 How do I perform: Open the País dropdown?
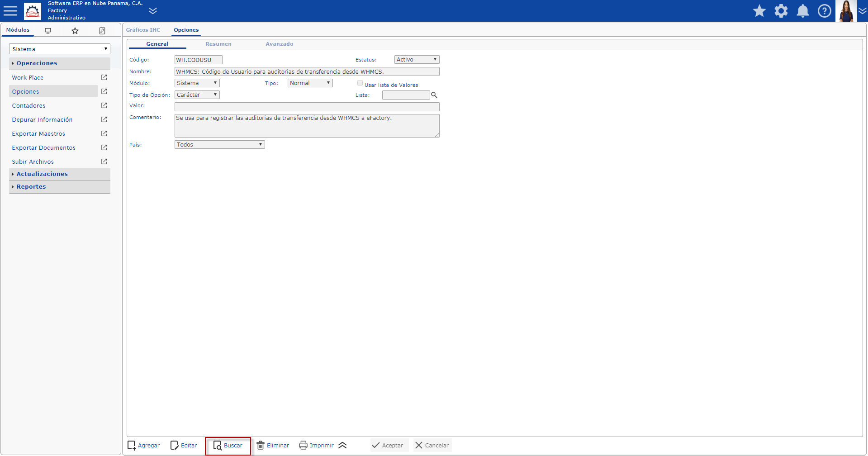220,145
